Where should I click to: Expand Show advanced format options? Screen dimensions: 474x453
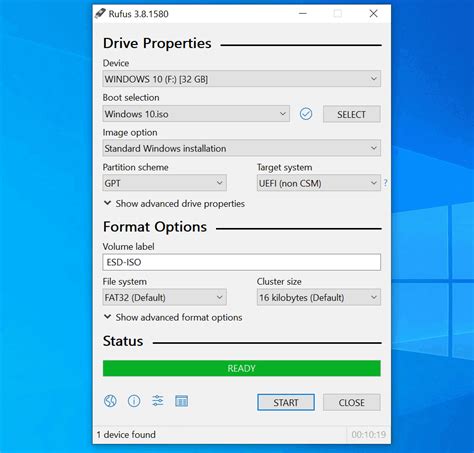click(173, 317)
